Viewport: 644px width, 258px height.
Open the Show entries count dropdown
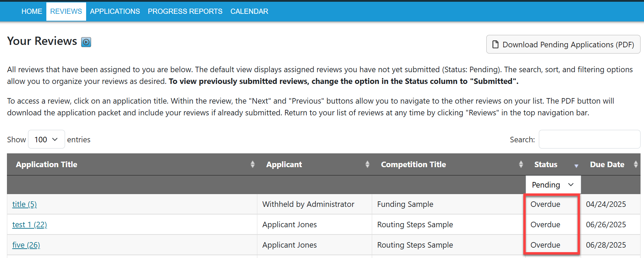coord(46,140)
